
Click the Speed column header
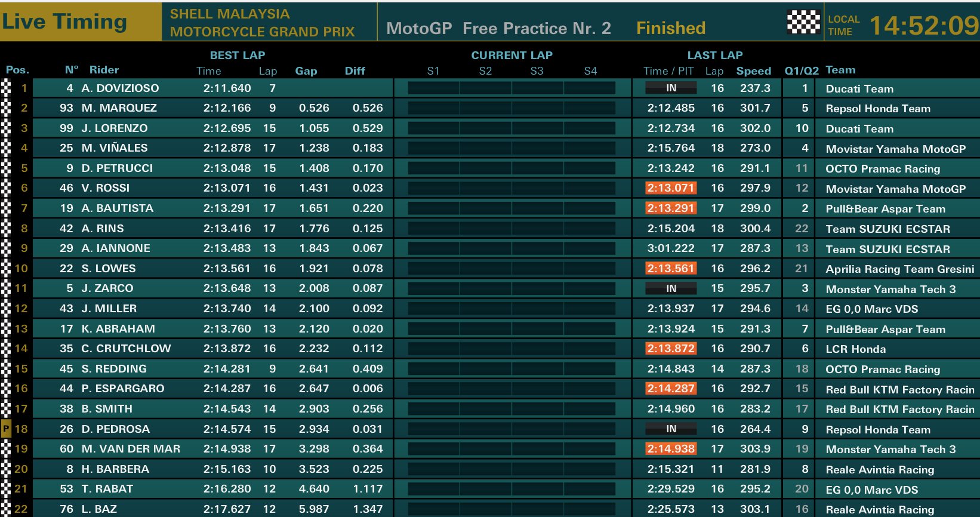(754, 71)
